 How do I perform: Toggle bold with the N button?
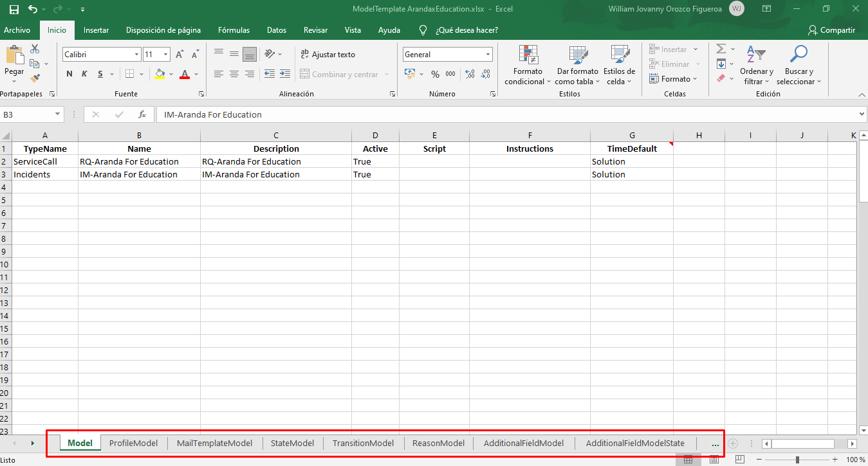click(x=69, y=74)
